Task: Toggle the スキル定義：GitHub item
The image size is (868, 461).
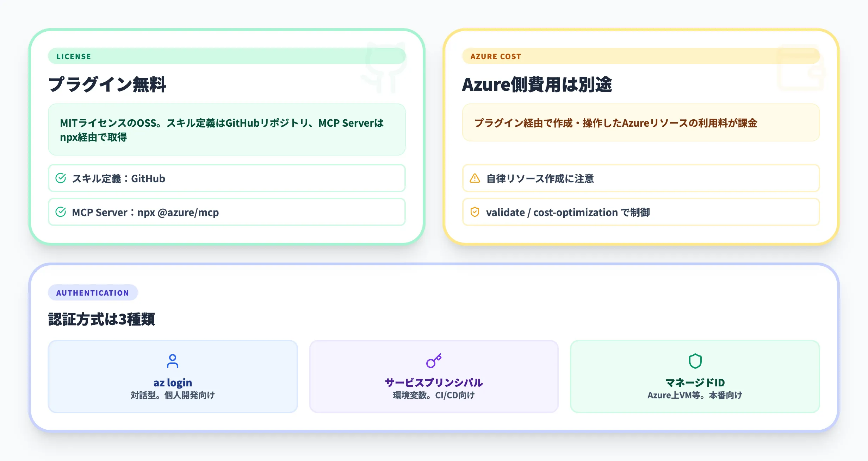Action: (x=227, y=178)
